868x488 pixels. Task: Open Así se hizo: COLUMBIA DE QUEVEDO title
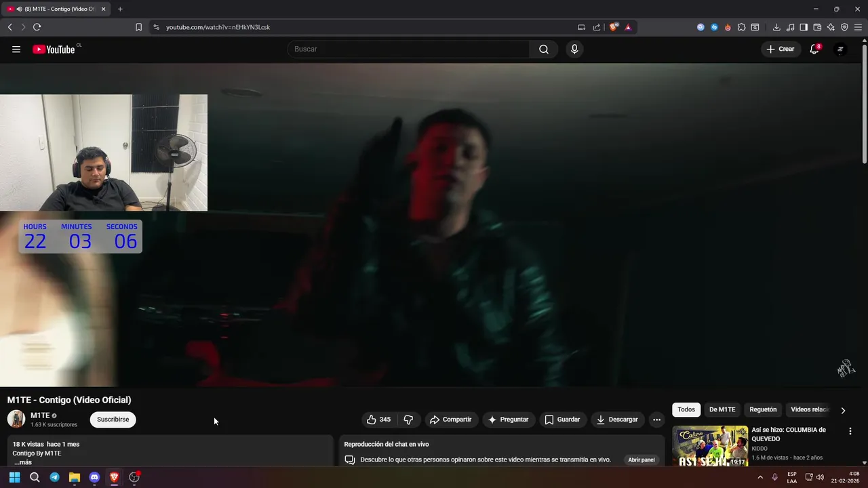[x=789, y=434]
